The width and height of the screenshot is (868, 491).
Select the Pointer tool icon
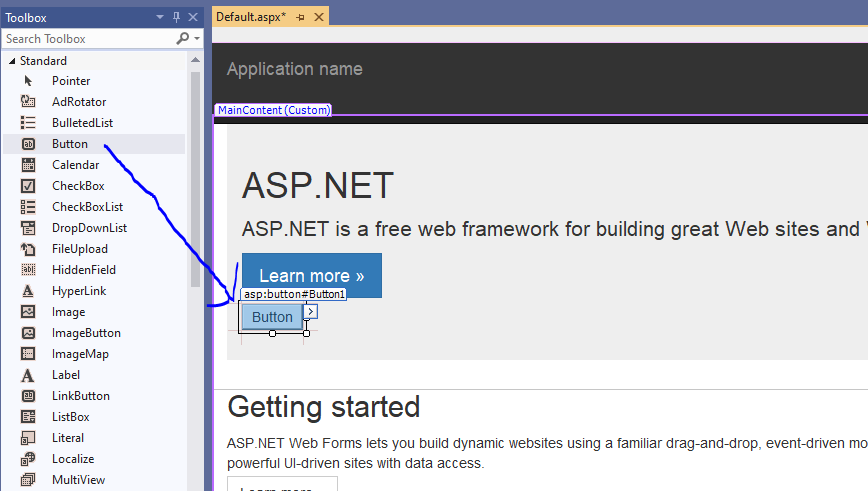pyautogui.click(x=28, y=81)
